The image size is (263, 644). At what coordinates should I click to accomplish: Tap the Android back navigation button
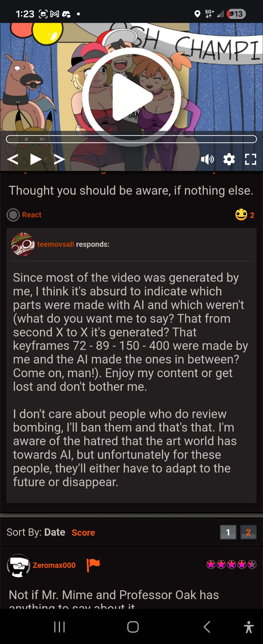point(207,627)
